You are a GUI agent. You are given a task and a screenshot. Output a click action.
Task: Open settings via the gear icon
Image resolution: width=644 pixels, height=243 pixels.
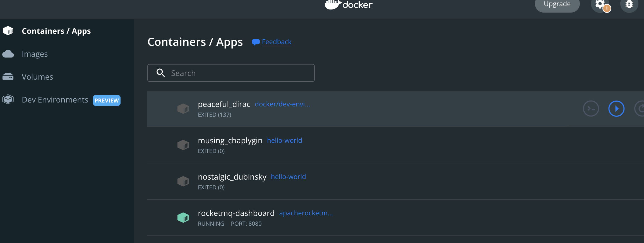600,4
